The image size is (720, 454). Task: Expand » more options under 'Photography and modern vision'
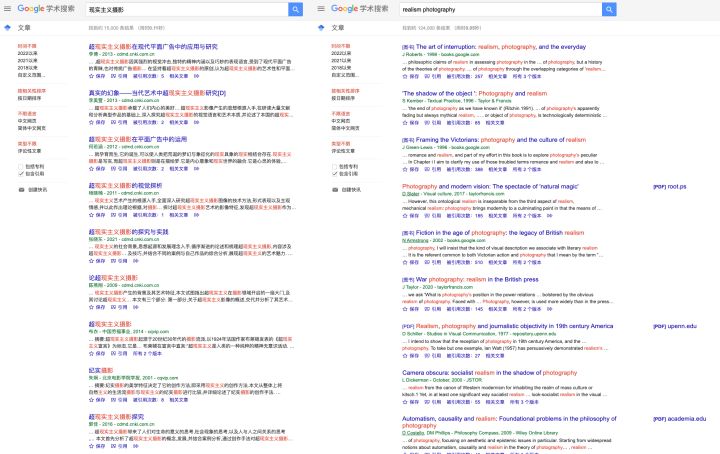point(550,215)
